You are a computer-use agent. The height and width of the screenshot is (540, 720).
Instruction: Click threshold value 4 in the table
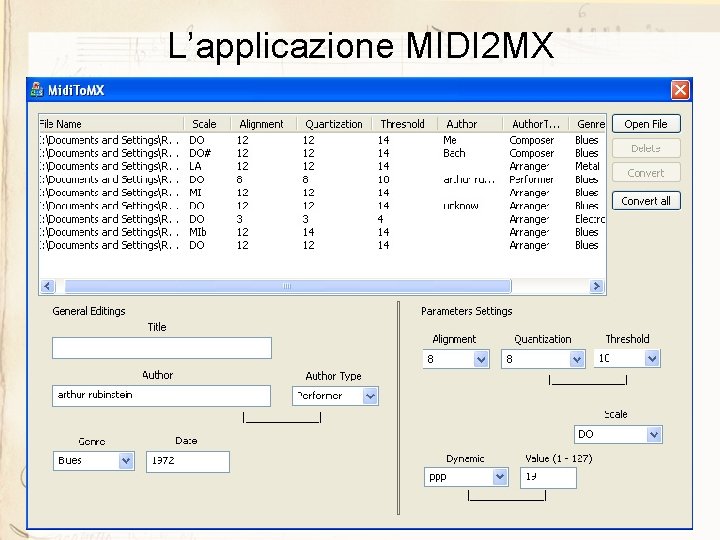point(380,219)
